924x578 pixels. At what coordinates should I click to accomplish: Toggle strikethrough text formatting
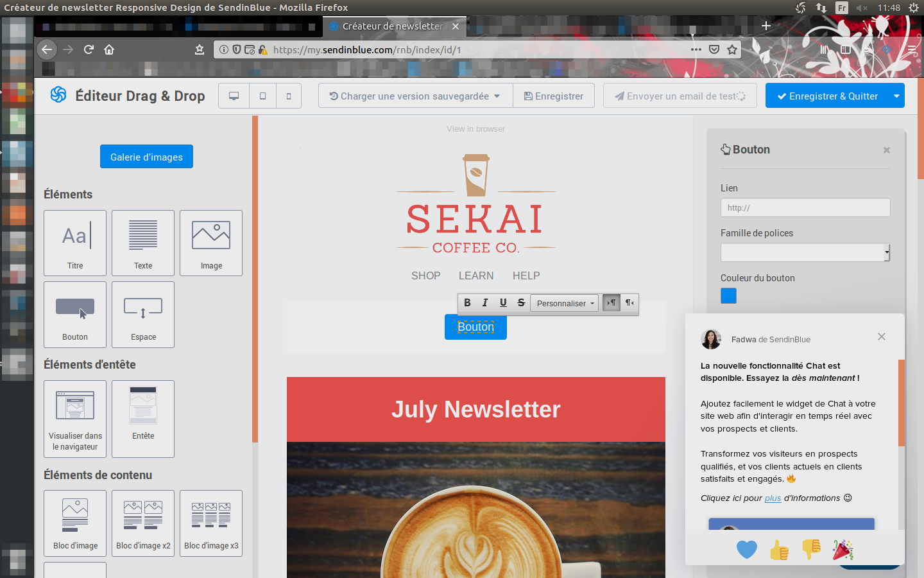tap(521, 302)
